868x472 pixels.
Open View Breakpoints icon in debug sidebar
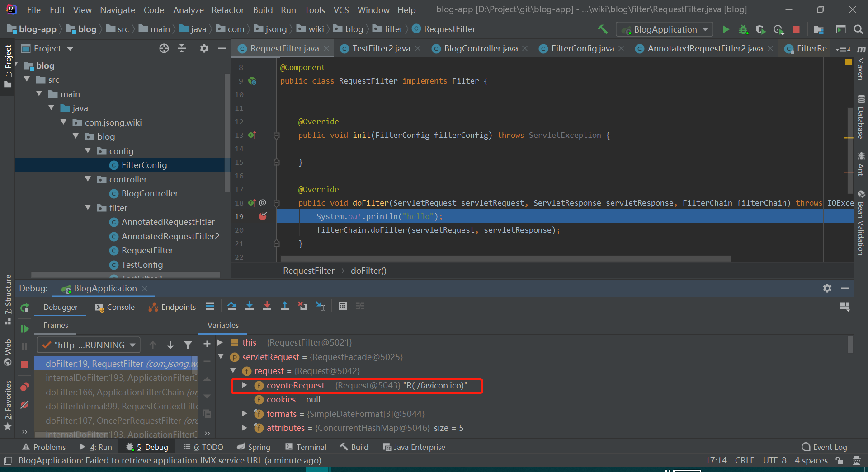click(x=24, y=387)
